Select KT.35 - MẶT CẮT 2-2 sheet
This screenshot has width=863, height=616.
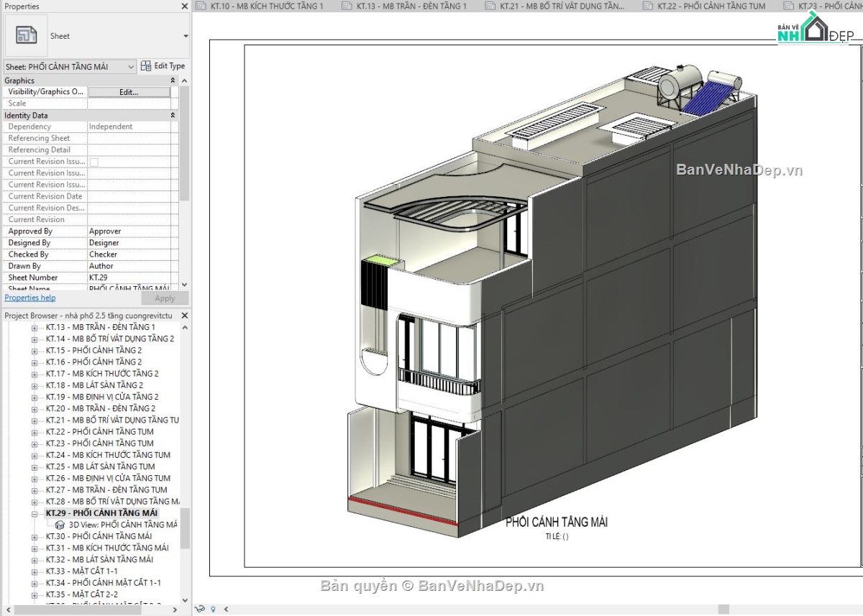tap(82, 594)
